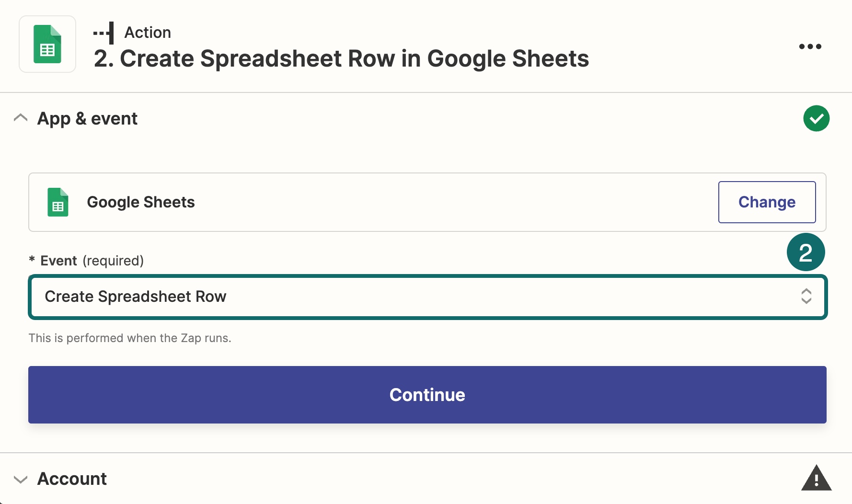Click the Action label above the title

pyautogui.click(x=148, y=33)
